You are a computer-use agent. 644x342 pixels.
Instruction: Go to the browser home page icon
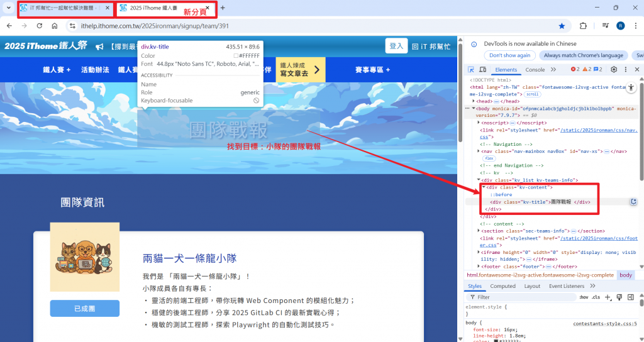click(55, 26)
